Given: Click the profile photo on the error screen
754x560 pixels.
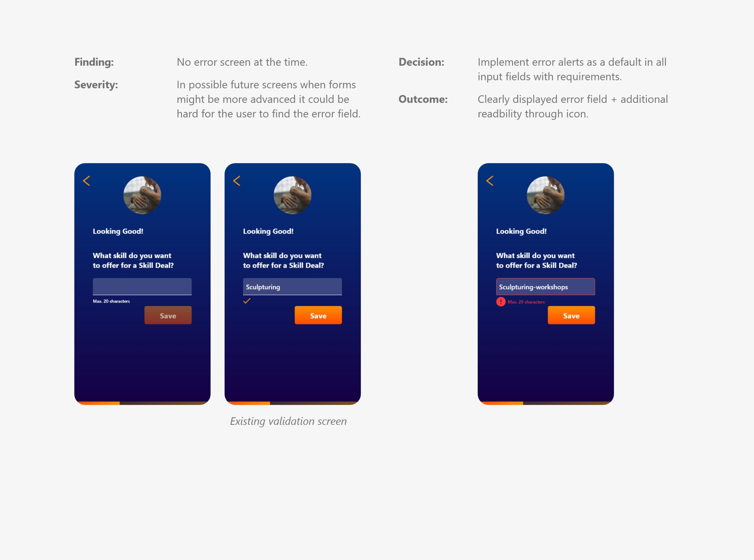Looking at the screenshot, I should click(x=545, y=195).
